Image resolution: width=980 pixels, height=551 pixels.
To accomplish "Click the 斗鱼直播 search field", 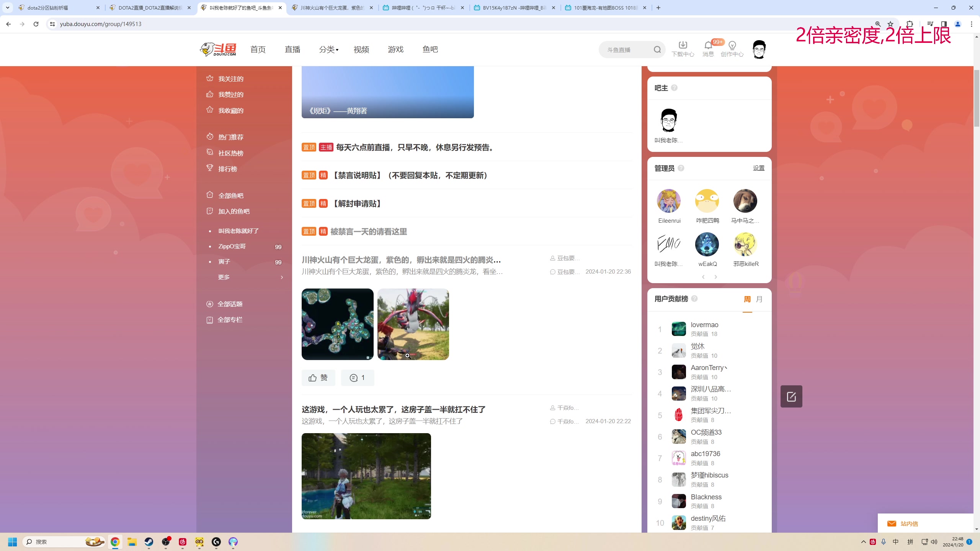I will pos(628,50).
